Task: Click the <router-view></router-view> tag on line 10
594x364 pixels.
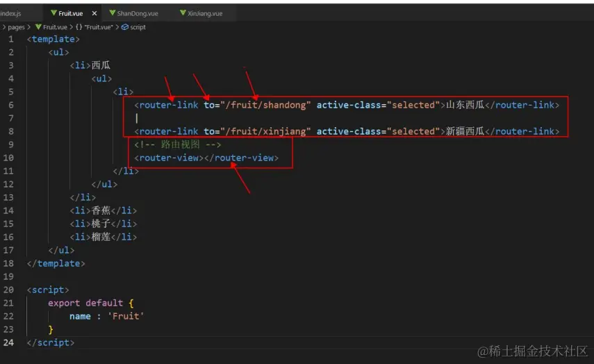Action: (206, 158)
